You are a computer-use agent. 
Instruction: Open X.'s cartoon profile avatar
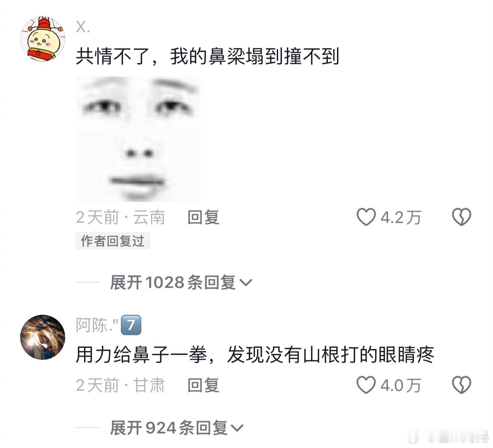[43, 38]
